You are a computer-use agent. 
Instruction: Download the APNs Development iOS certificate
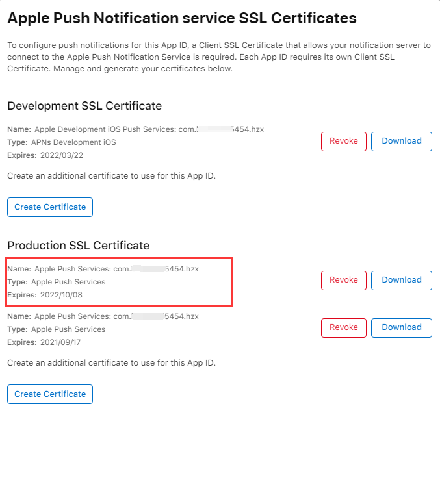tap(401, 142)
